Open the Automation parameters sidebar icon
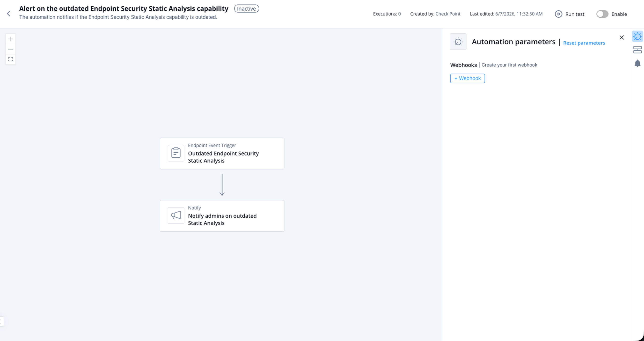 637,37
